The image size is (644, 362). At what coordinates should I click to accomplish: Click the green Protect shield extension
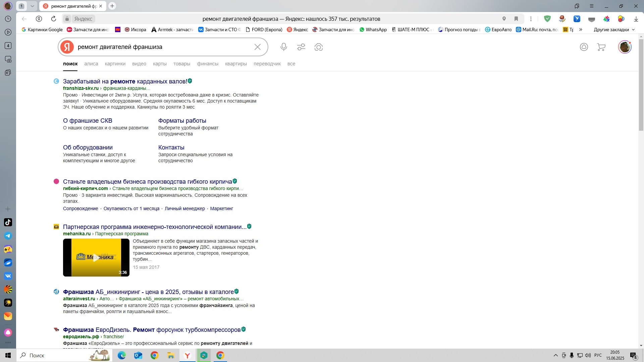click(x=547, y=19)
